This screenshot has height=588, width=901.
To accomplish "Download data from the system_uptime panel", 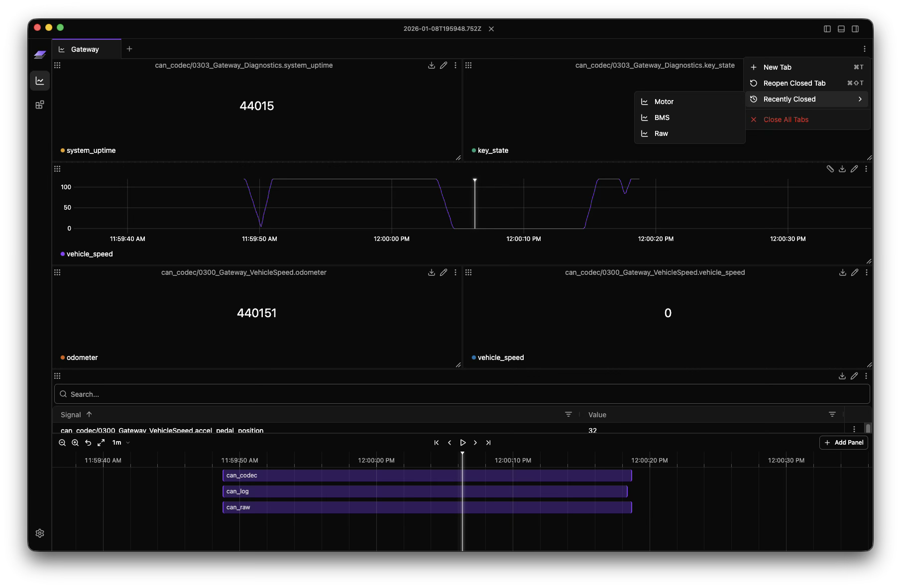I will 431,65.
